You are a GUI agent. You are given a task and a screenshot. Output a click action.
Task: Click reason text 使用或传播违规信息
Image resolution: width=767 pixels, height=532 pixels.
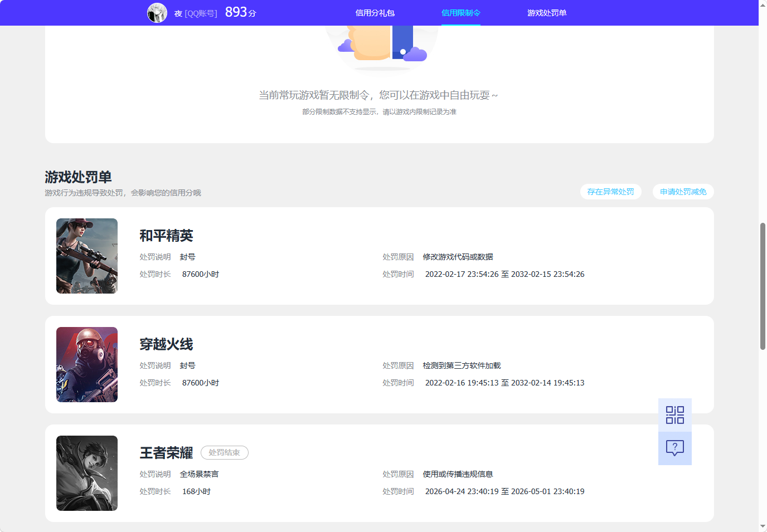click(458, 474)
